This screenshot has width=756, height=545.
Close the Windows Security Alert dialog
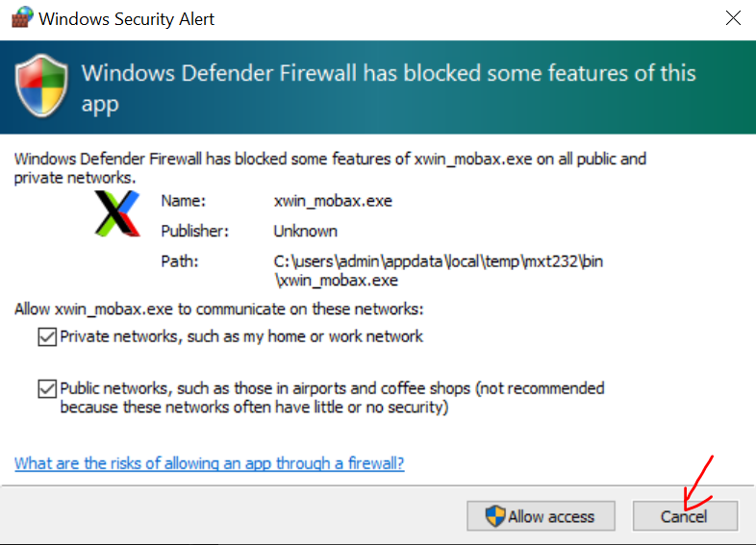(x=733, y=18)
